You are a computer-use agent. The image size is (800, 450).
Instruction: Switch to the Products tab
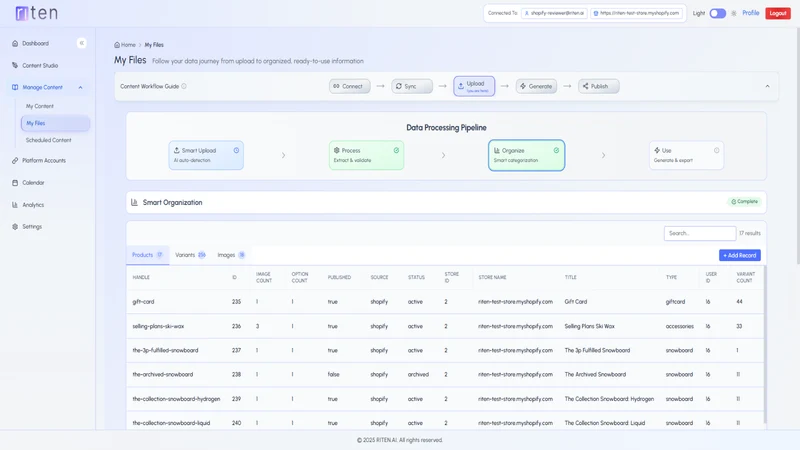tap(147, 255)
